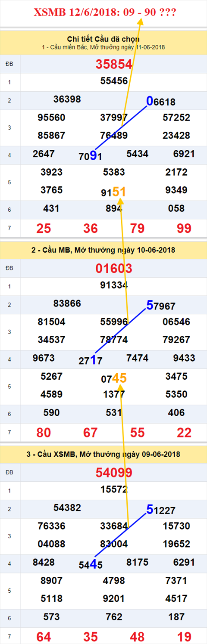Image resolution: width=207 pixels, height=644 pixels.
Task: Click the red title 'XSMB 12/6/2018: 09 - 90 ???'
Action: coord(105,12)
